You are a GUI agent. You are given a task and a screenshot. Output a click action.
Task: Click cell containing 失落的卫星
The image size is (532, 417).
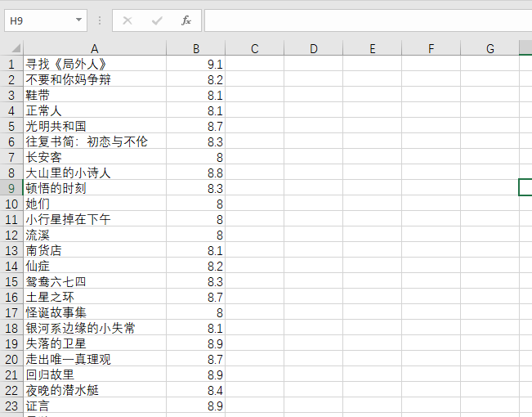95,343
